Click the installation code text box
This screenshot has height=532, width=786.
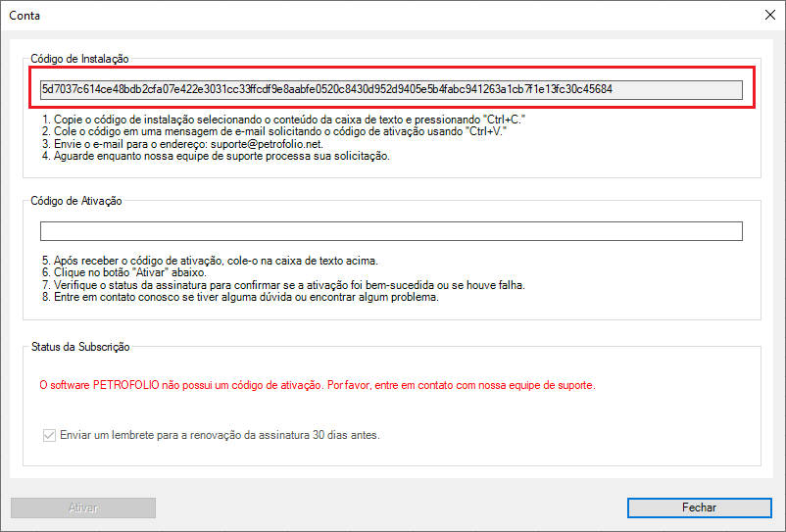(x=390, y=89)
